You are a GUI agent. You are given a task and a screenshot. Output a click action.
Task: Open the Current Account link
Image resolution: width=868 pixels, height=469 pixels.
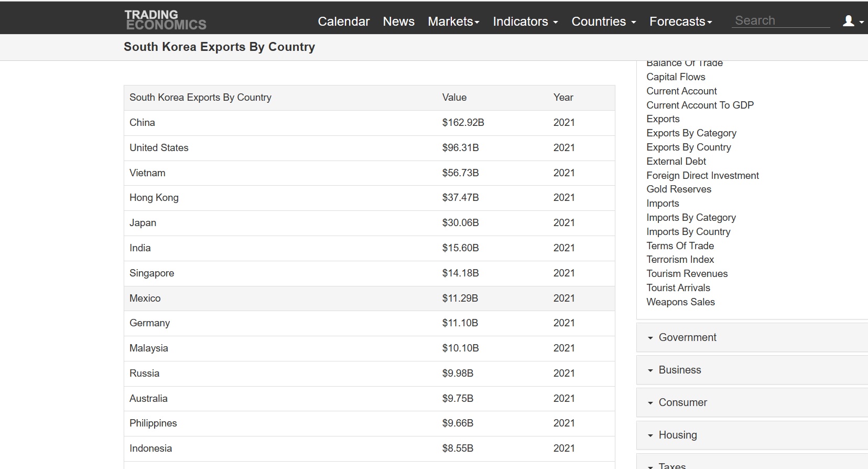click(681, 91)
